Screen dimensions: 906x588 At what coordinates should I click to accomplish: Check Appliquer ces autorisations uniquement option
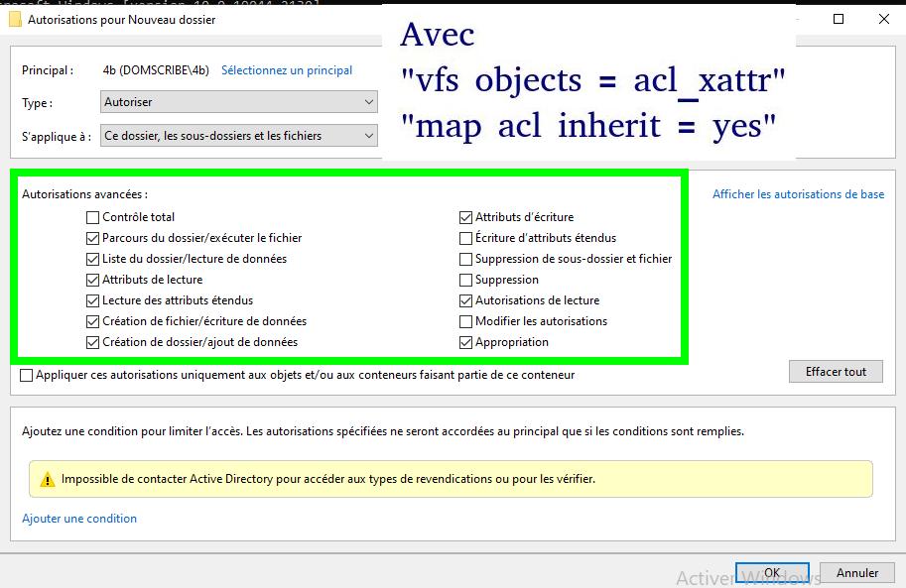pyautogui.click(x=27, y=375)
